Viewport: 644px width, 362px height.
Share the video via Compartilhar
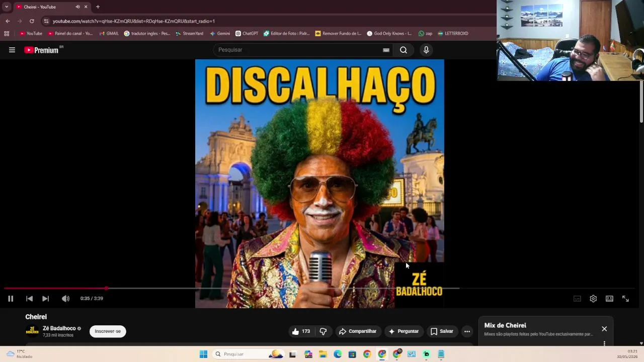(358, 331)
